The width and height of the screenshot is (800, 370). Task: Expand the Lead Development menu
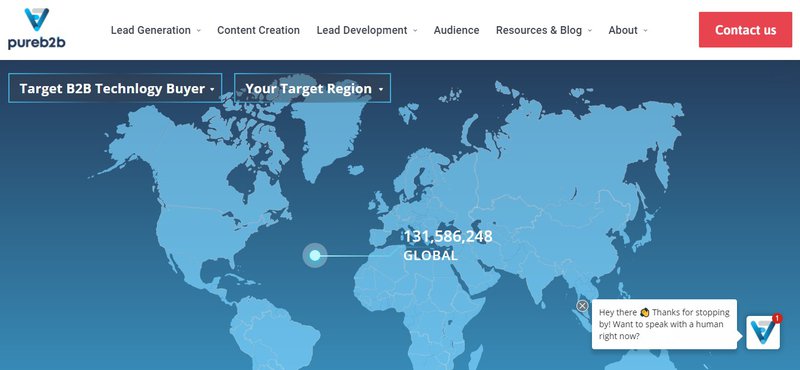tap(367, 30)
